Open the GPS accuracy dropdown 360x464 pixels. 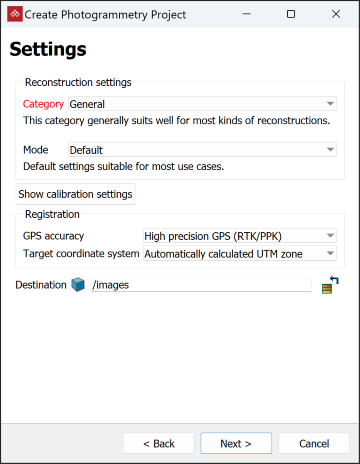[x=240, y=236]
